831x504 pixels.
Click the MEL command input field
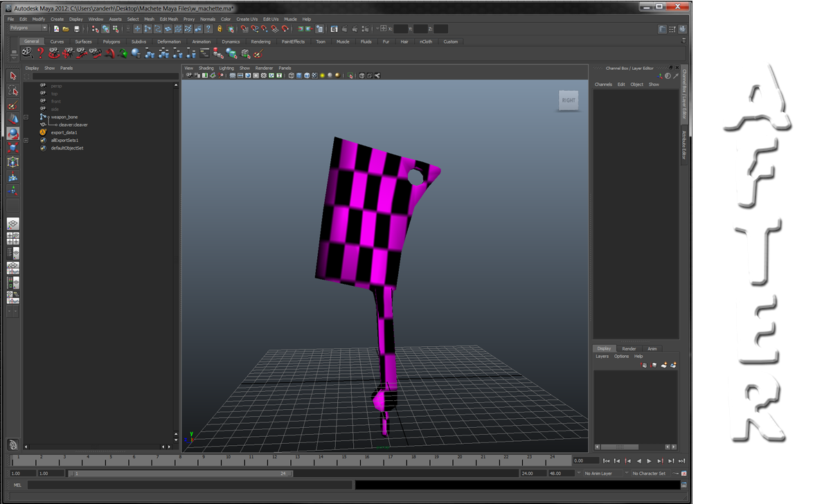point(188,485)
